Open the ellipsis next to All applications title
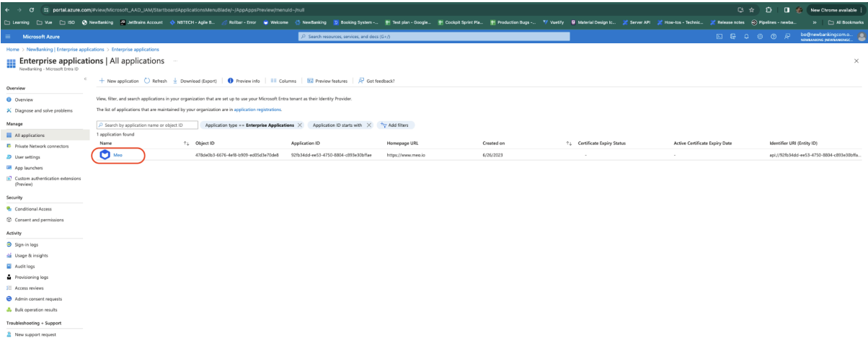The image size is (868, 346). (175, 61)
